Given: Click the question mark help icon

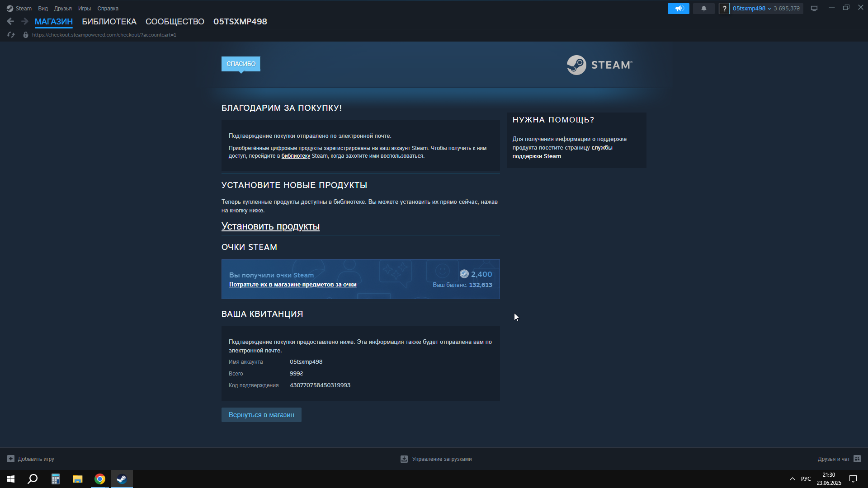Looking at the screenshot, I should pos(725,9).
